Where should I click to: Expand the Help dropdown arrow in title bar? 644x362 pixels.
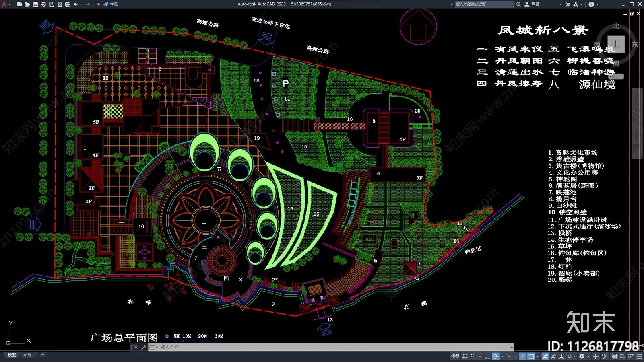pos(597,4)
